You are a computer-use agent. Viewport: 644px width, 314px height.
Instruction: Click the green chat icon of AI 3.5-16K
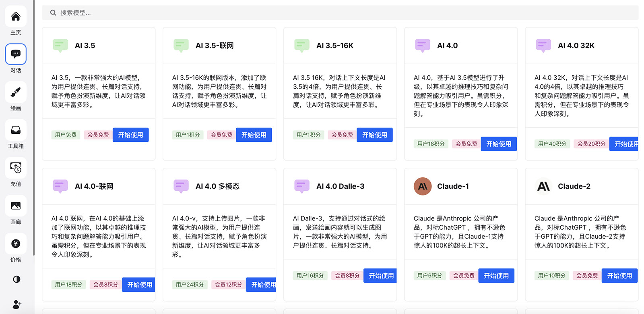(302, 46)
